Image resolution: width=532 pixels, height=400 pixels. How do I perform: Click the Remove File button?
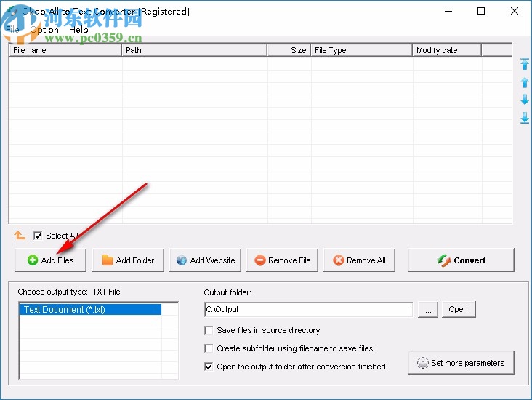tap(282, 260)
